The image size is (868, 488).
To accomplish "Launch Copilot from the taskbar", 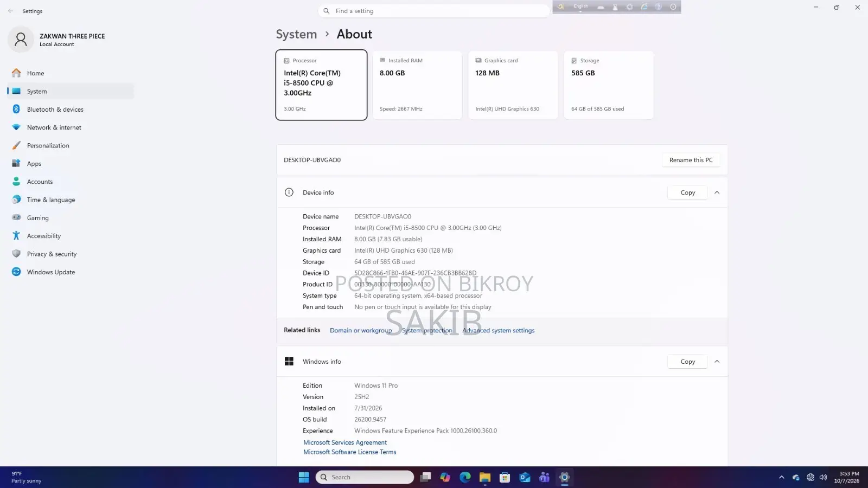I will pyautogui.click(x=445, y=477).
